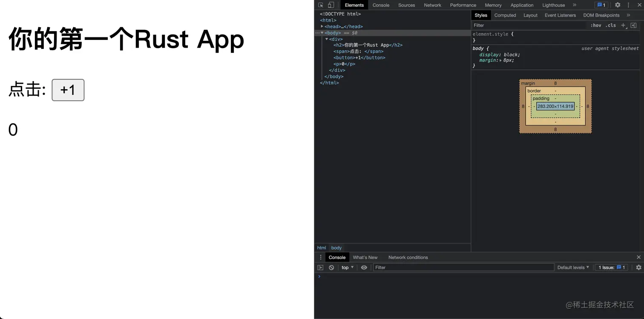Viewport: 644px width, 319px height.
Task: Click the issues counter badge in top bar
Action: click(601, 5)
